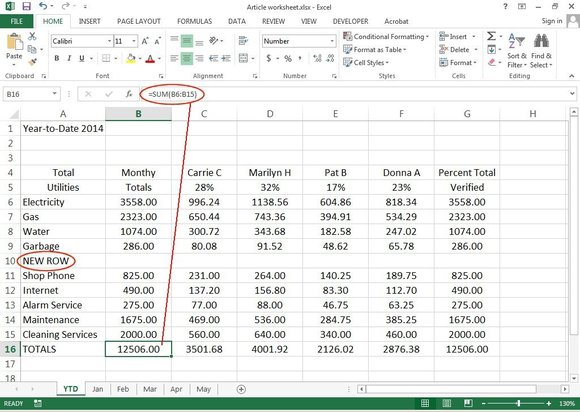This screenshot has height=412, width=580.
Task: Click the Percent Style icon
Action: coord(288,58)
